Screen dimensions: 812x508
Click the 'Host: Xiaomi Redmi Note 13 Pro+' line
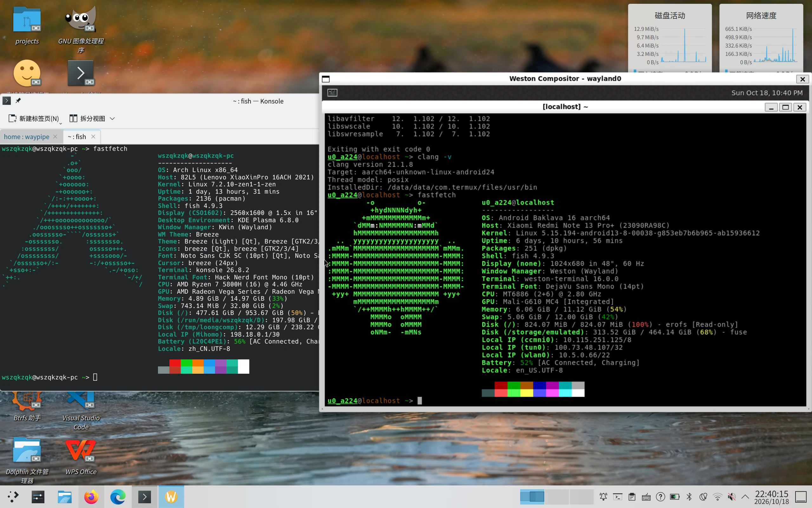[x=575, y=225]
